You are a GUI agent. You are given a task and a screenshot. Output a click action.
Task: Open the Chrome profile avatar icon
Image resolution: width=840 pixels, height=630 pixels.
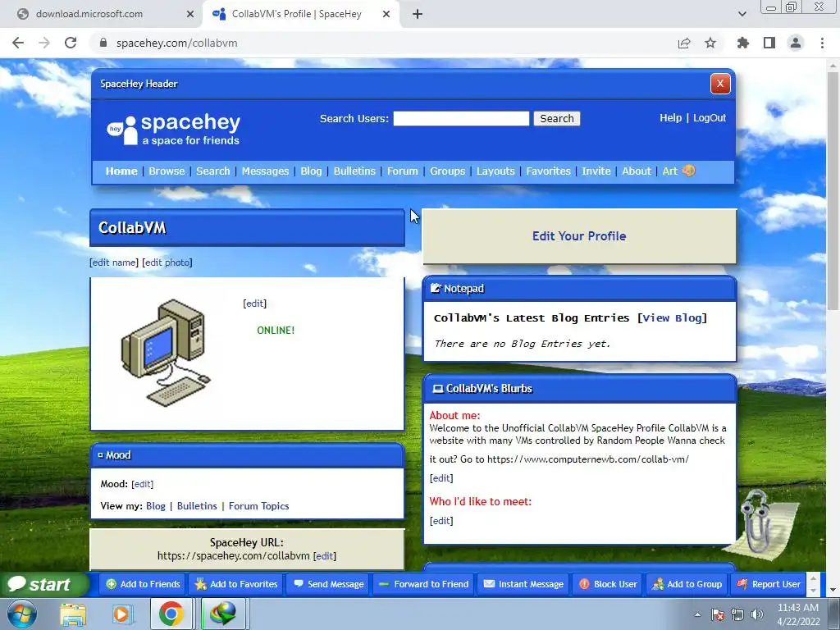tap(796, 43)
